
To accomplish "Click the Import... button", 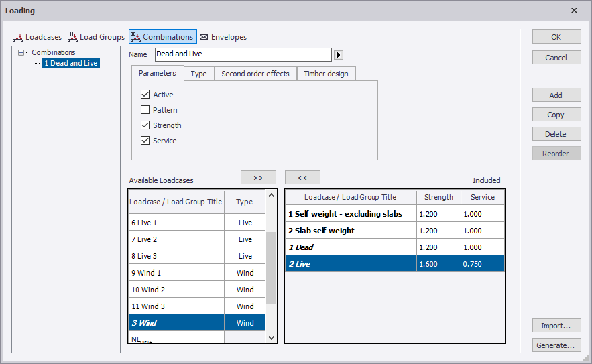I will pos(556,326).
